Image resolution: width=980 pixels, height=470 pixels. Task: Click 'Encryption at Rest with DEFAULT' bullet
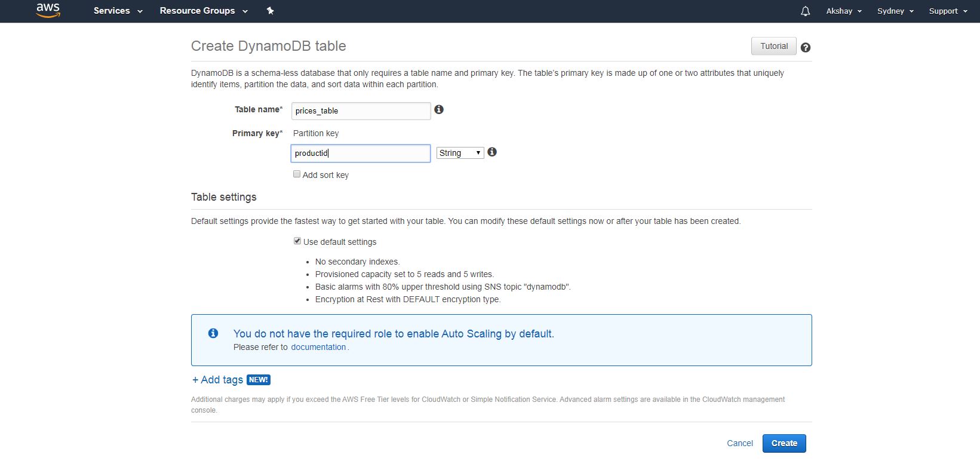tap(408, 299)
